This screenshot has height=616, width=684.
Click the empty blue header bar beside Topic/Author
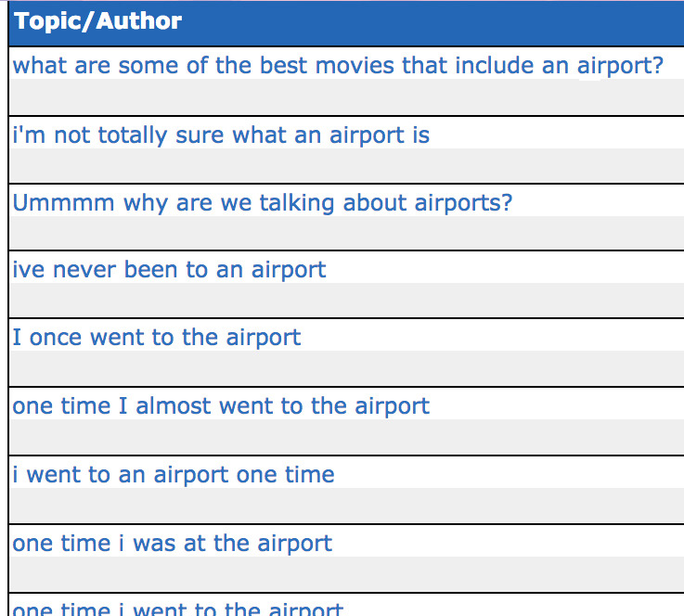pyautogui.click(x=432, y=22)
